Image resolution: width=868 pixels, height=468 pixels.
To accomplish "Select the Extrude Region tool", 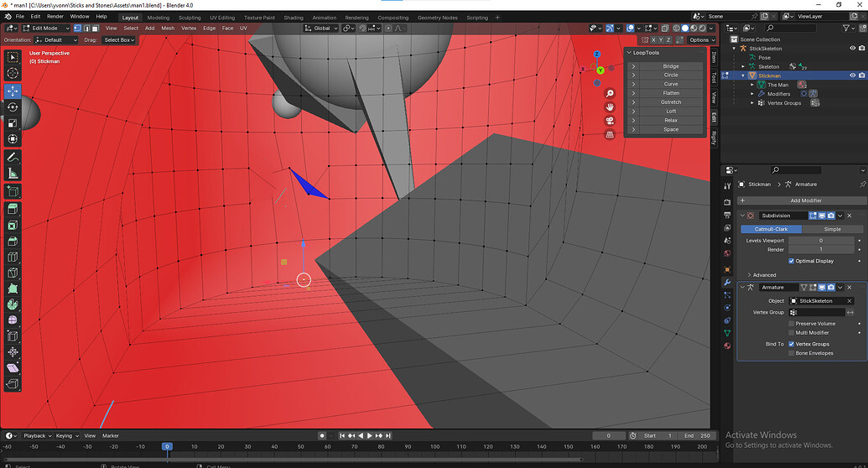I will [x=13, y=210].
